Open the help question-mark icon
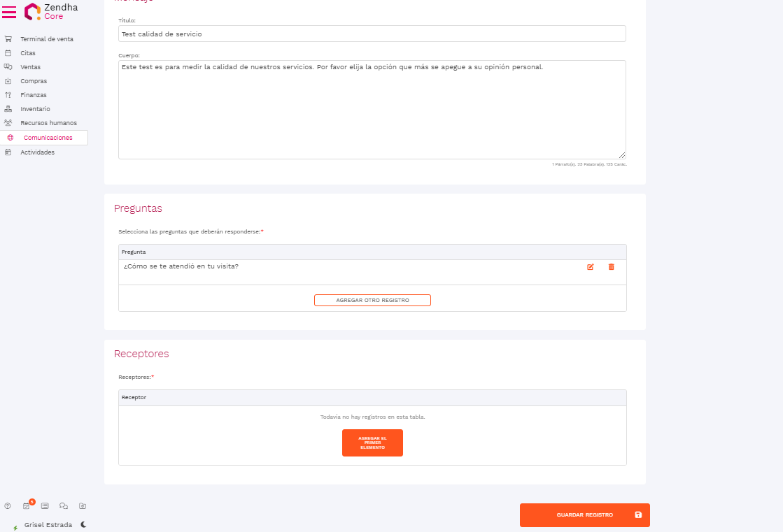Image resolution: width=783 pixels, height=532 pixels. pos(8,505)
